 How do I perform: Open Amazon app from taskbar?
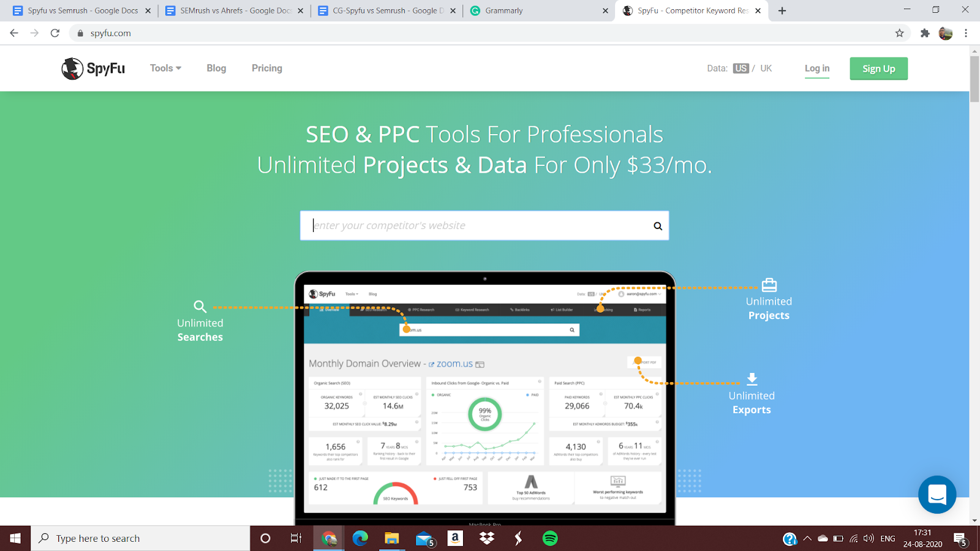[455, 538]
